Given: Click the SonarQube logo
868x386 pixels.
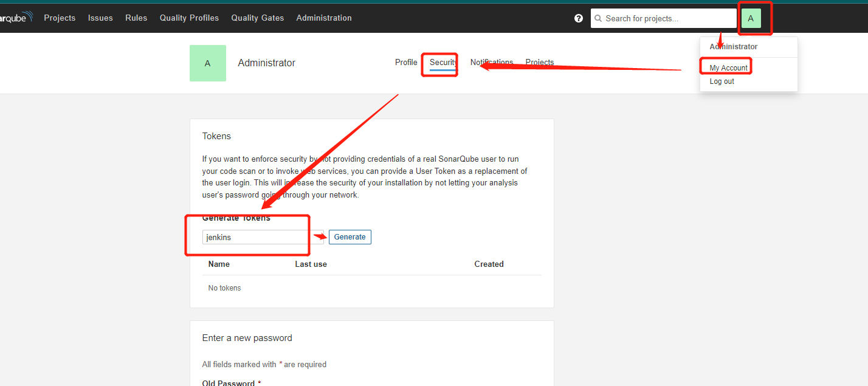Looking at the screenshot, I should (15, 18).
